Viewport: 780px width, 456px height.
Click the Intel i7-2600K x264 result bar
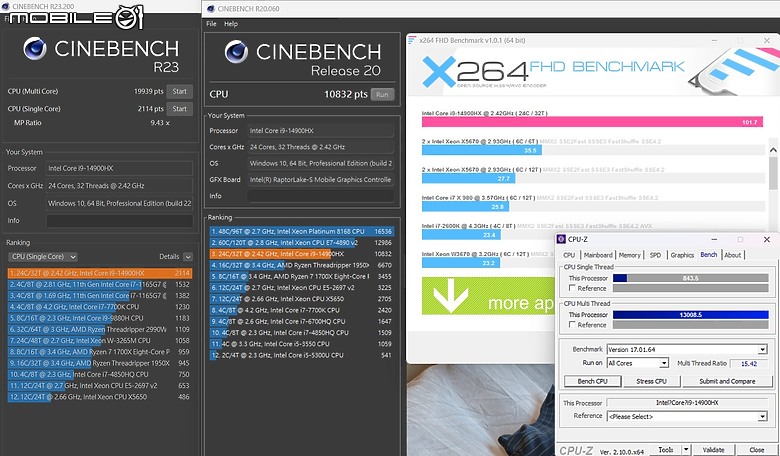click(461, 235)
